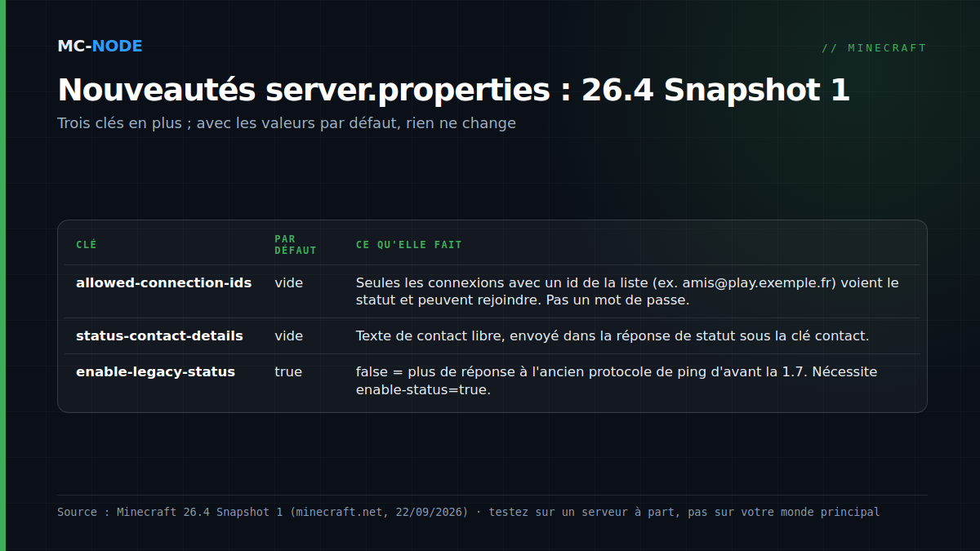This screenshot has width=980, height=551.
Task: Click the subtitle starting 'Trois clés en plus'
Action: click(x=287, y=123)
